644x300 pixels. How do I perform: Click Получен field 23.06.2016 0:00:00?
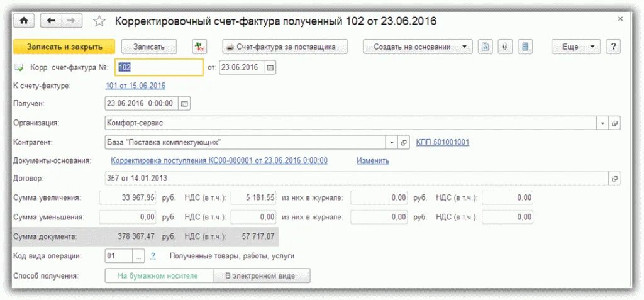pos(142,104)
